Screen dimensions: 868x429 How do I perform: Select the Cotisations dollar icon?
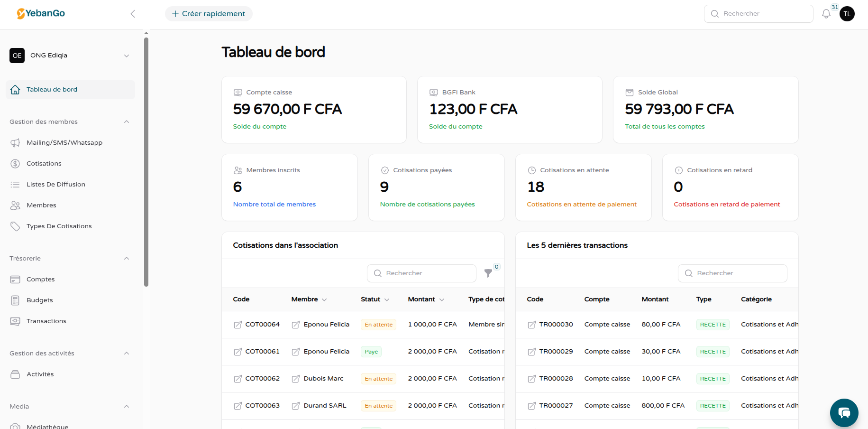pos(16,163)
